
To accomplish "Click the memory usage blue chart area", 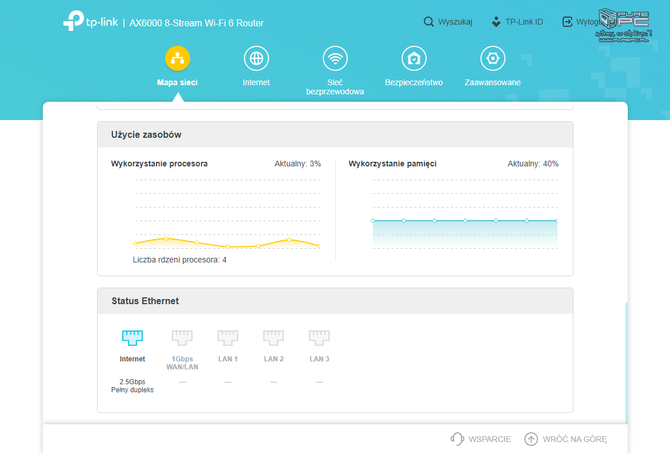I will pyautogui.click(x=465, y=234).
